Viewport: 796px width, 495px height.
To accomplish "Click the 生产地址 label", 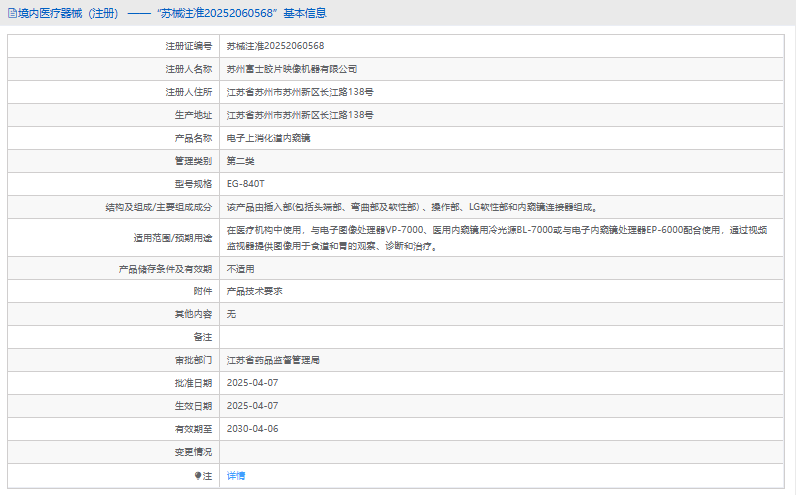I will (193, 115).
